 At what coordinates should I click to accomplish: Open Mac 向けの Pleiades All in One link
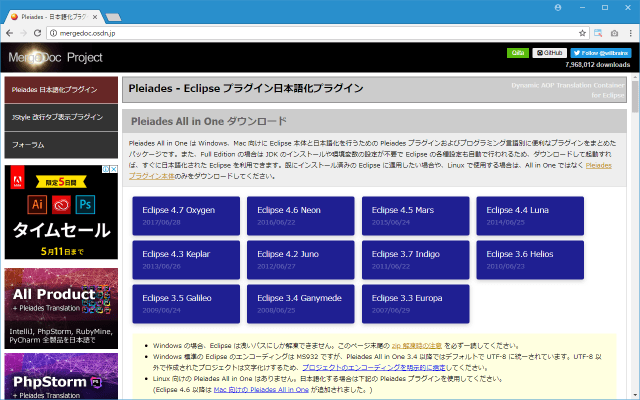261,390
